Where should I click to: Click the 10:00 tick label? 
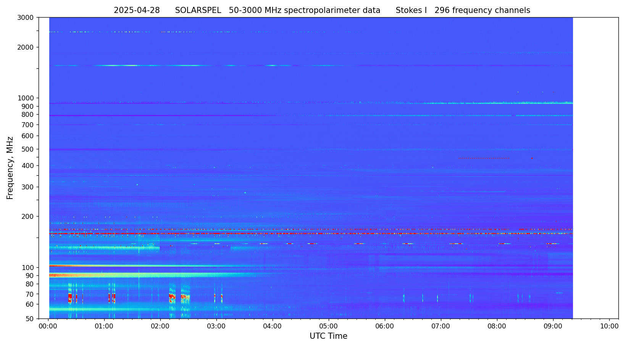pos(609,327)
